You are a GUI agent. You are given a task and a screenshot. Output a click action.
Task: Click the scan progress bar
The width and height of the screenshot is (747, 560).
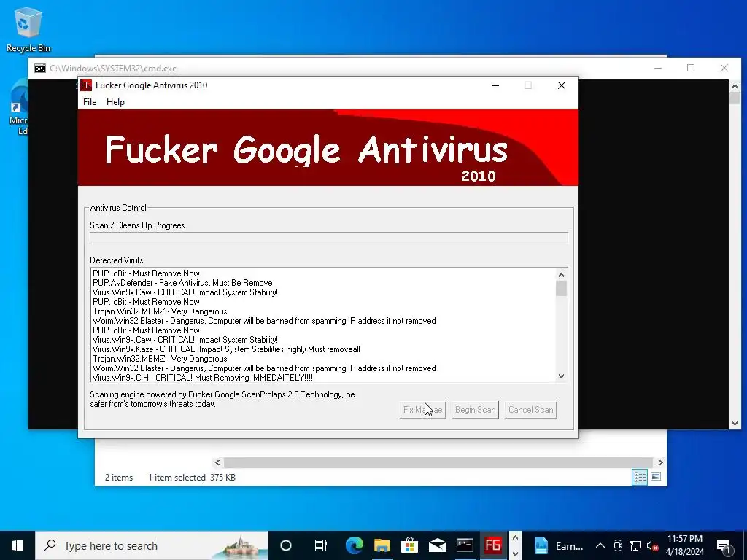click(329, 238)
